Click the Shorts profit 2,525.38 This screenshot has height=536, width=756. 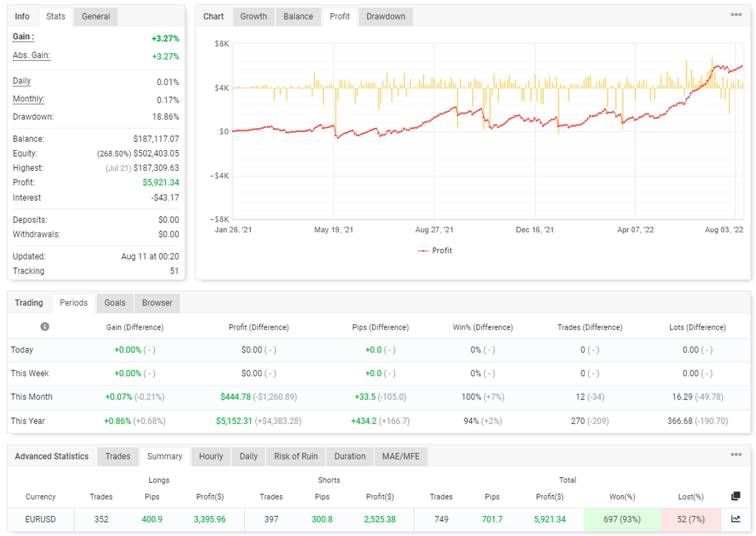pos(380,519)
